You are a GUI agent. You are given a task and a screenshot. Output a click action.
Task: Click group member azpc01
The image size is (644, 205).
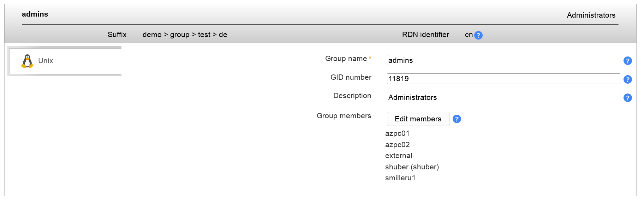point(397,134)
